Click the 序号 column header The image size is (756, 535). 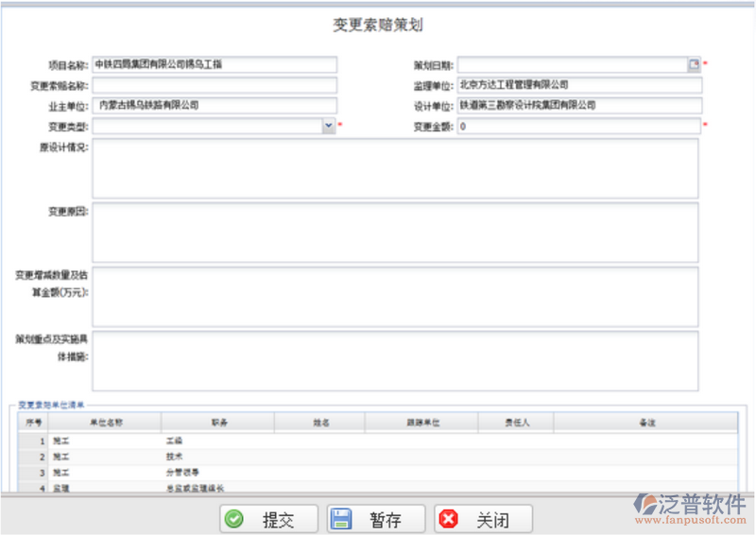pos(33,423)
